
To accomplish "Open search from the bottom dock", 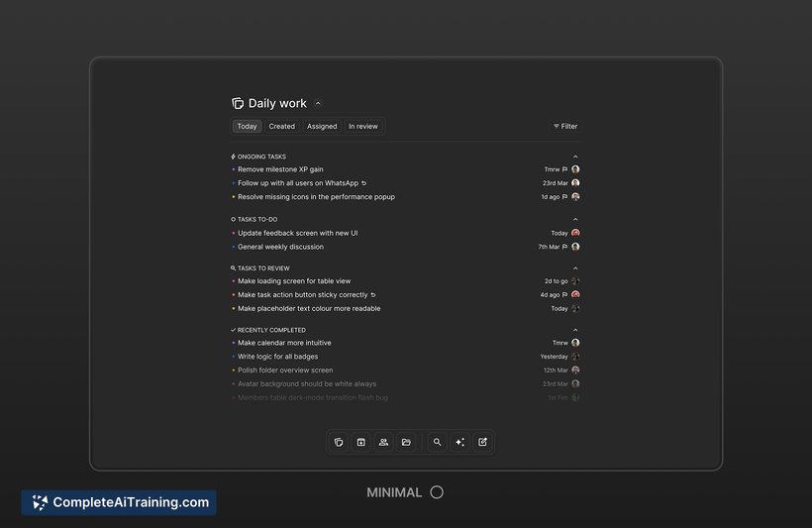I will pos(438,442).
